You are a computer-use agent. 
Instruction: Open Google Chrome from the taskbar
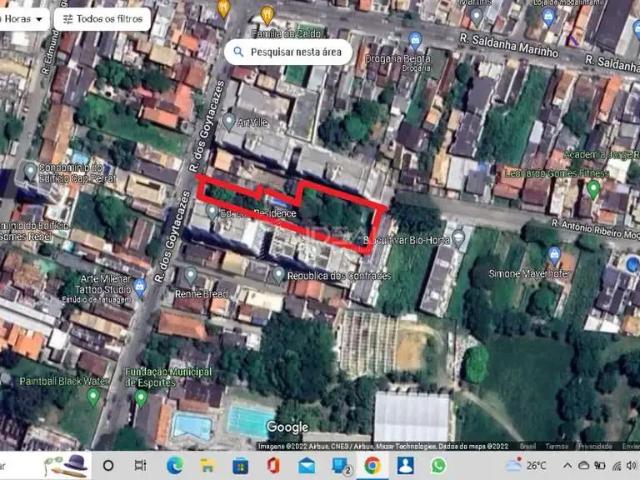(372, 465)
